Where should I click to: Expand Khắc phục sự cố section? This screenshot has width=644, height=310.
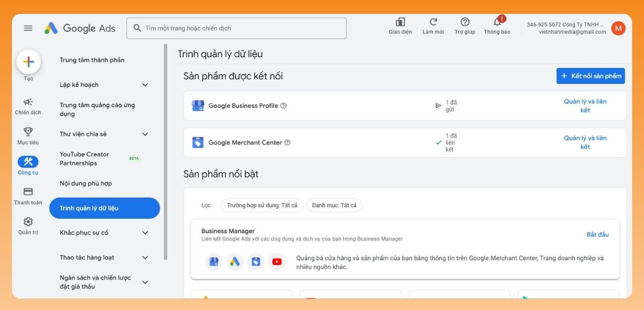tap(145, 233)
